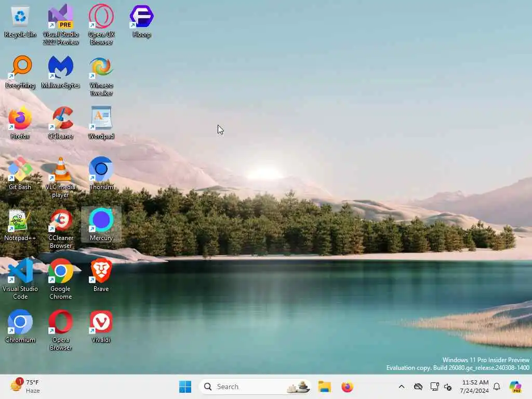Screen dimensions: 532x399
Task: Open the clock showing 11:52 AM
Action: pos(474,387)
